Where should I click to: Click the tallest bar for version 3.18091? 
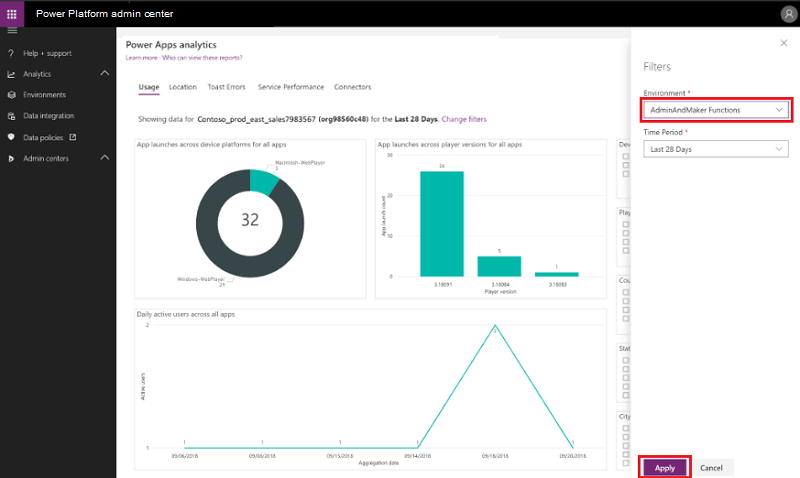441,223
